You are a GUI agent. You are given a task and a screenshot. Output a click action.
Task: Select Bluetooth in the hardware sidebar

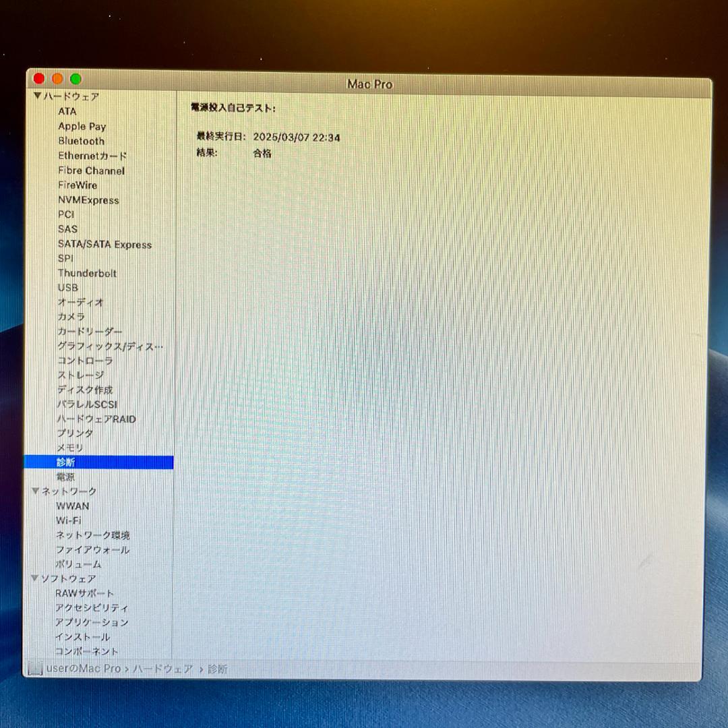point(81,141)
